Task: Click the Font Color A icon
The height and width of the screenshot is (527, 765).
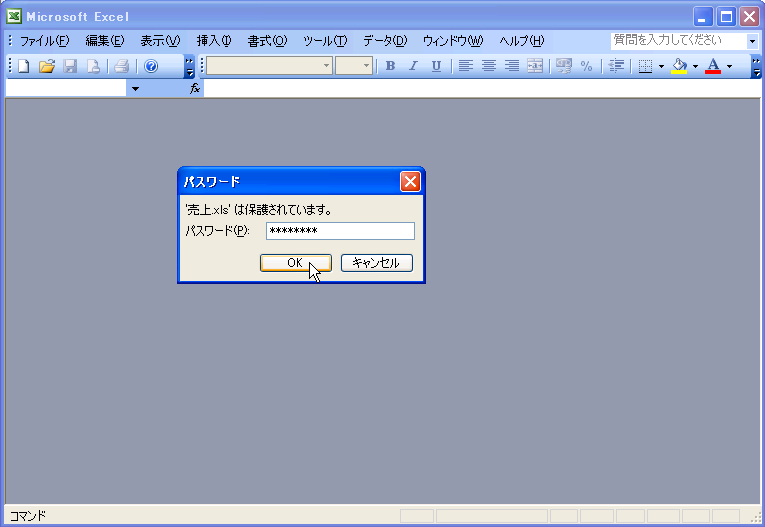Action: (713, 66)
